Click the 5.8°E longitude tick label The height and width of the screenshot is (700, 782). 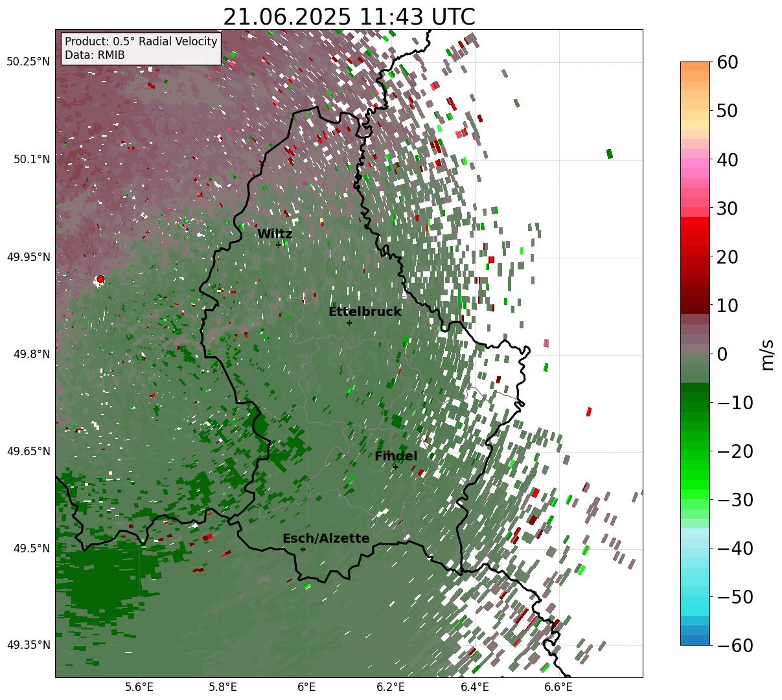point(223,688)
